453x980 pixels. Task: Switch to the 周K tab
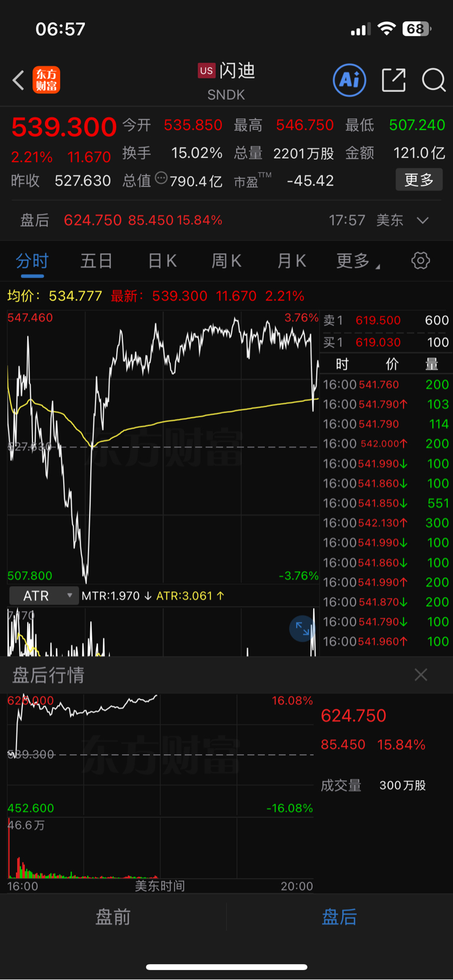226,261
